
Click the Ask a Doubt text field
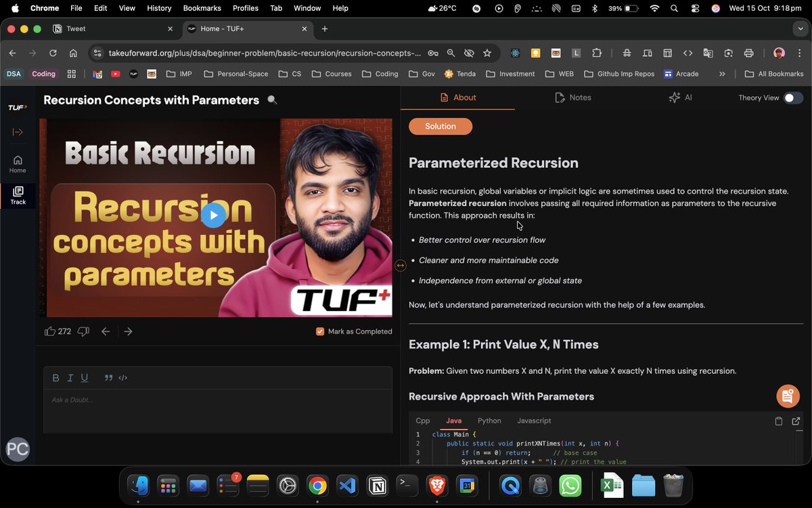(218, 411)
